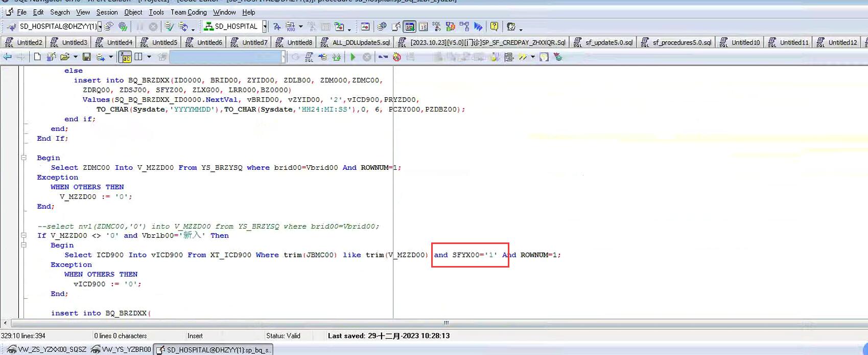Click the commit icon beside the session box
868x355 pixels.
[x=109, y=26]
